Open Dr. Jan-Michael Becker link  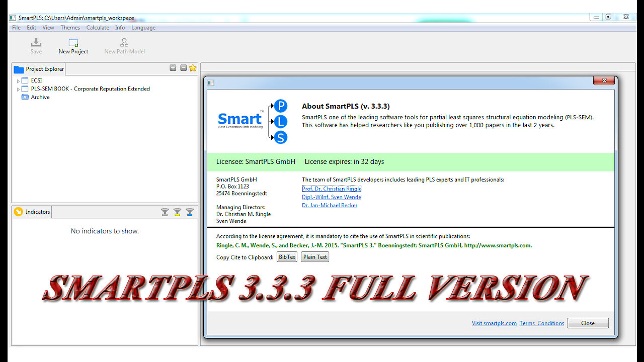click(x=330, y=205)
